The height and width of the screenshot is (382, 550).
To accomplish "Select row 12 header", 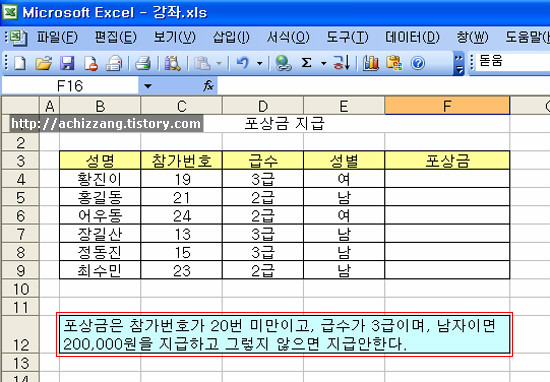I will 20,335.
